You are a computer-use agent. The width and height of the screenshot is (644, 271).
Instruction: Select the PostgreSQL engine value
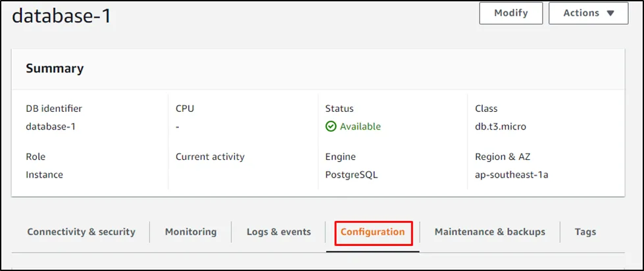353,175
